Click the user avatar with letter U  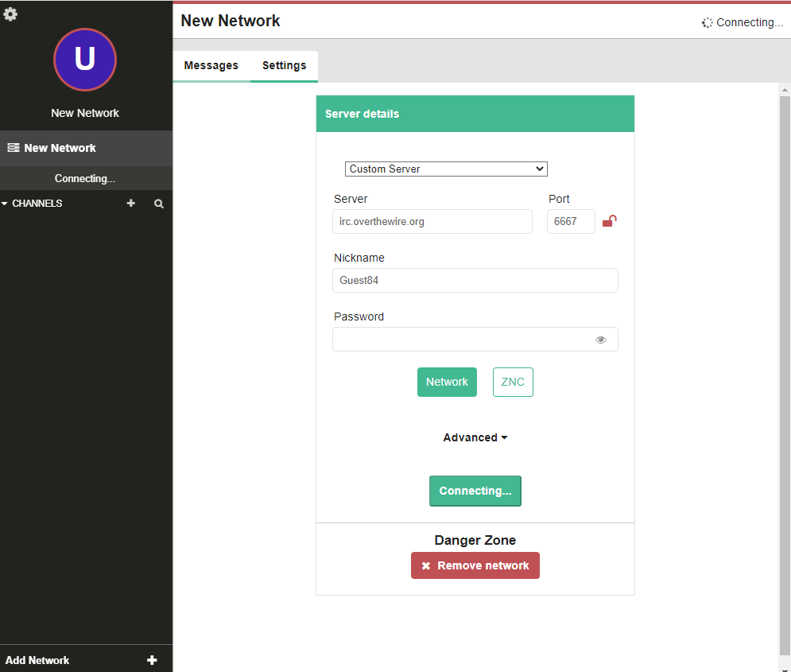point(85,60)
